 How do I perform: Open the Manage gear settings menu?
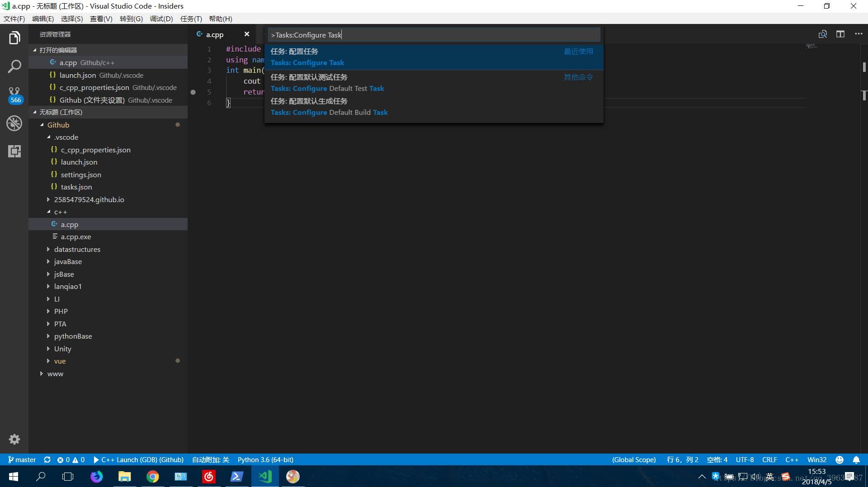click(x=14, y=439)
